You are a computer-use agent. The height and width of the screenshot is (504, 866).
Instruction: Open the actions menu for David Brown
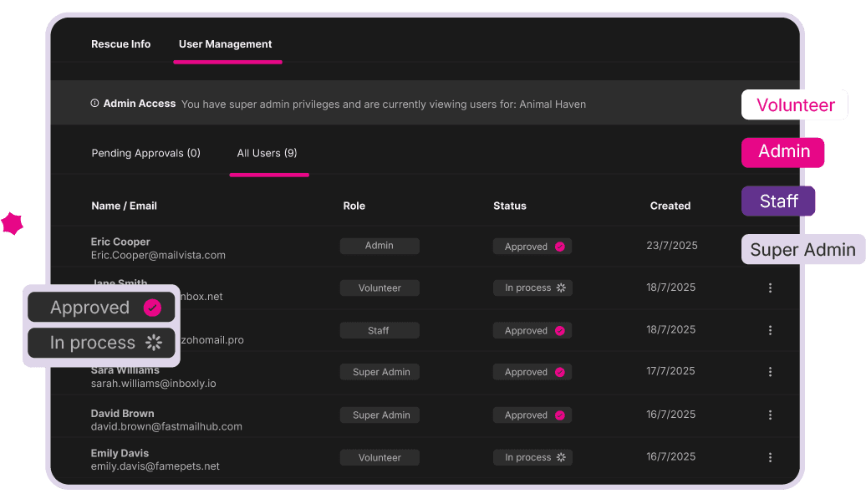coord(770,415)
